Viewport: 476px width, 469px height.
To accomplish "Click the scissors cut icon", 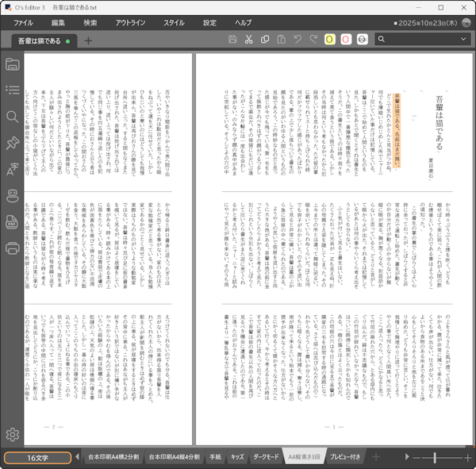I will (249, 40).
